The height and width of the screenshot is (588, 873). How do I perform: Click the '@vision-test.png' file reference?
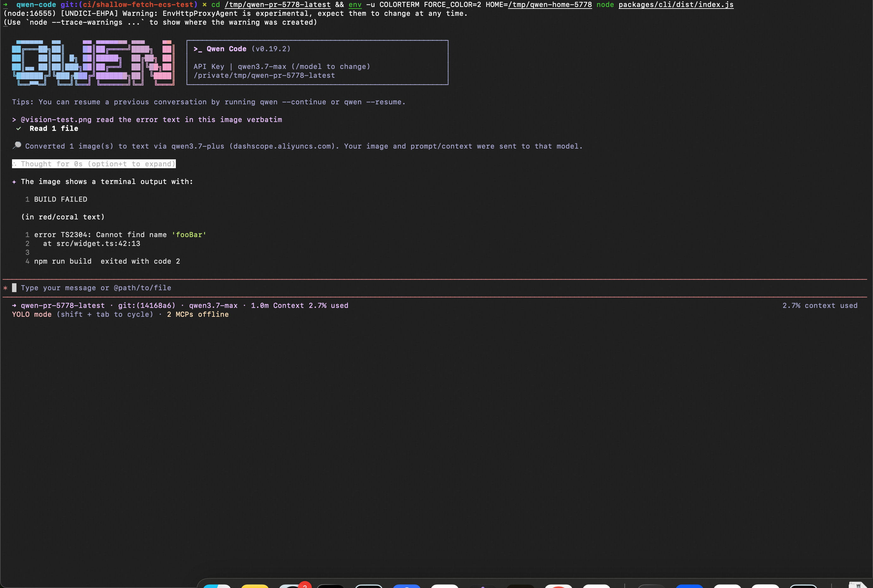click(x=56, y=119)
